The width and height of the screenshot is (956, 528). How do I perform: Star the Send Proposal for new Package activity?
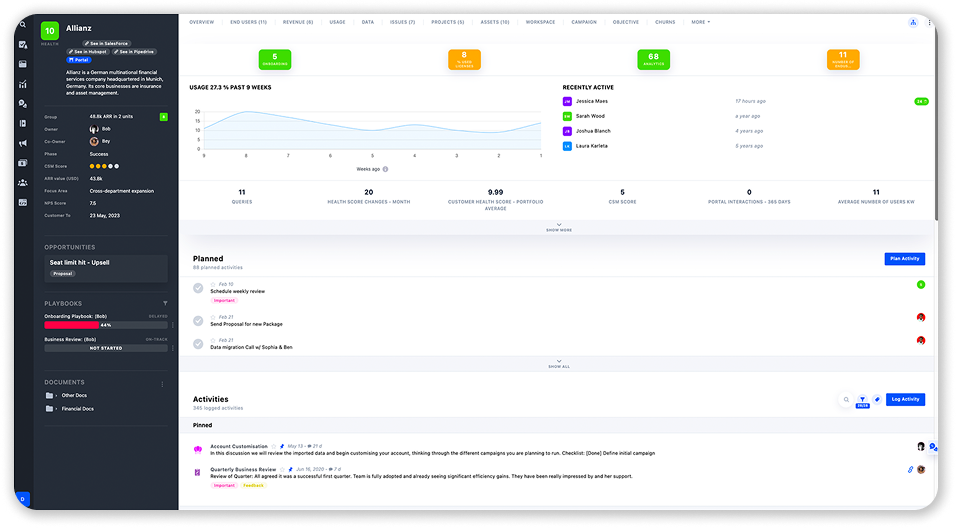point(213,317)
